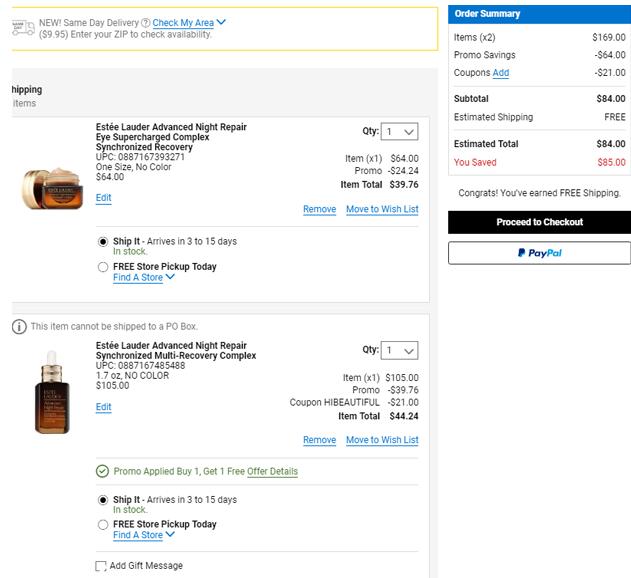Screen dimensions: 631x578
Task: Remove the Eye Supercharged Complex item
Action: click(319, 209)
